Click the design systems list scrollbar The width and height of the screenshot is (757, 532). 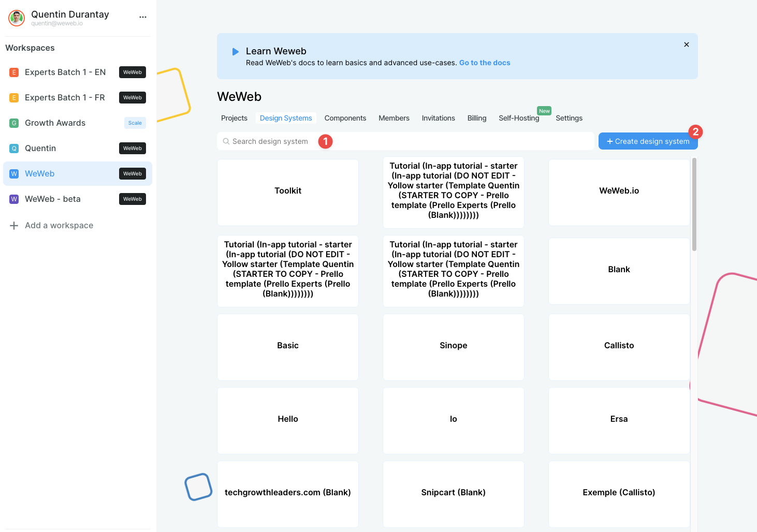click(694, 204)
